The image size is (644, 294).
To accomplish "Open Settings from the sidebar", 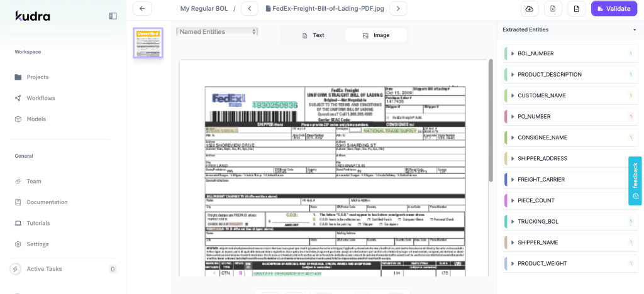I will pyautogui.click(x=37, y=244).
